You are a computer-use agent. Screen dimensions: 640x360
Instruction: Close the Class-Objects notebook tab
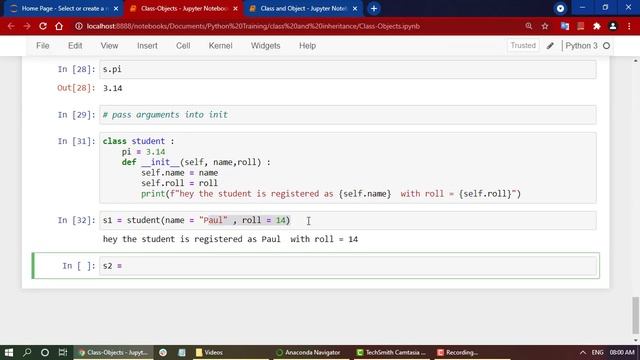[236, 8]
